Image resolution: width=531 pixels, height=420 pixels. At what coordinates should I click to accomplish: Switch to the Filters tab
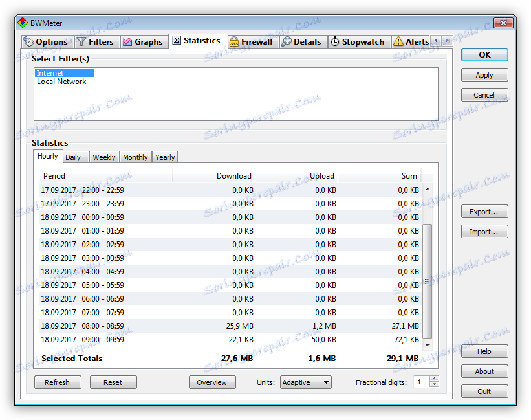[97, 41]
